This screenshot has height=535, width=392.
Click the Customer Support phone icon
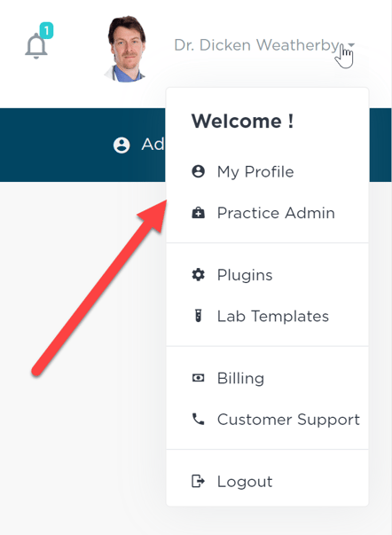(199, 419)
